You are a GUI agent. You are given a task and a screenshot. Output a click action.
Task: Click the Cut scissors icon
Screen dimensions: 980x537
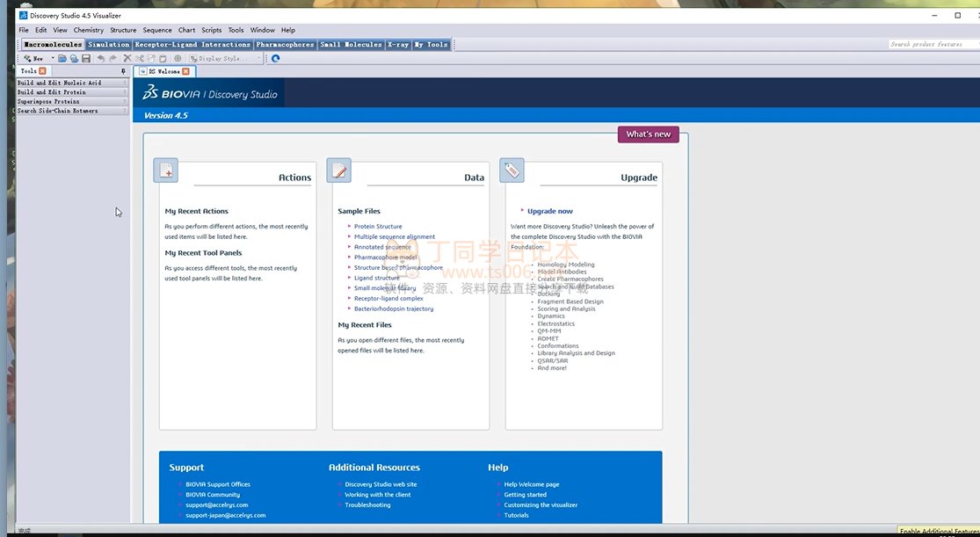139,59
